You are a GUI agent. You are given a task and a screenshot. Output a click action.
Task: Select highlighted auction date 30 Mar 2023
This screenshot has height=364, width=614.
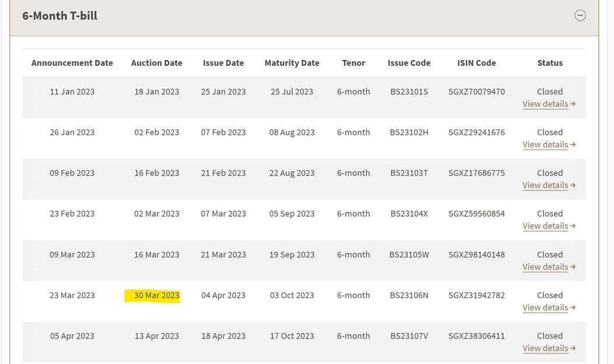click(x=157, y=296)
